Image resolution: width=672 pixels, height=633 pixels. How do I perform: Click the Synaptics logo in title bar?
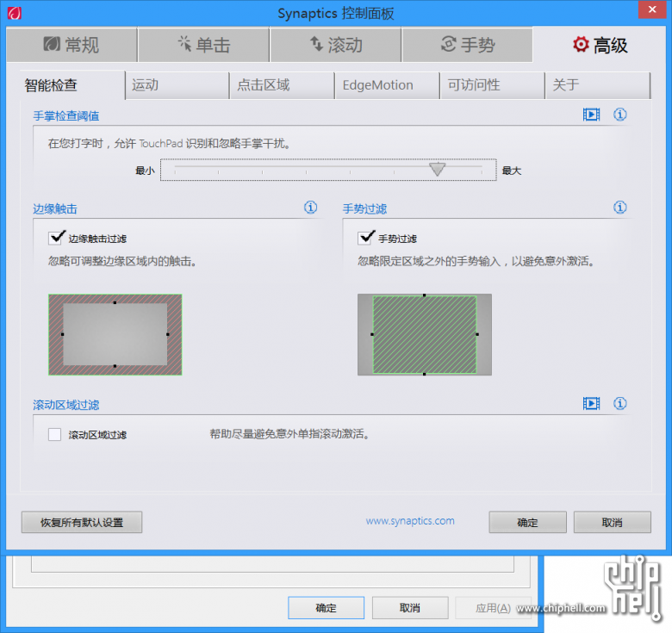pos(14,13)
